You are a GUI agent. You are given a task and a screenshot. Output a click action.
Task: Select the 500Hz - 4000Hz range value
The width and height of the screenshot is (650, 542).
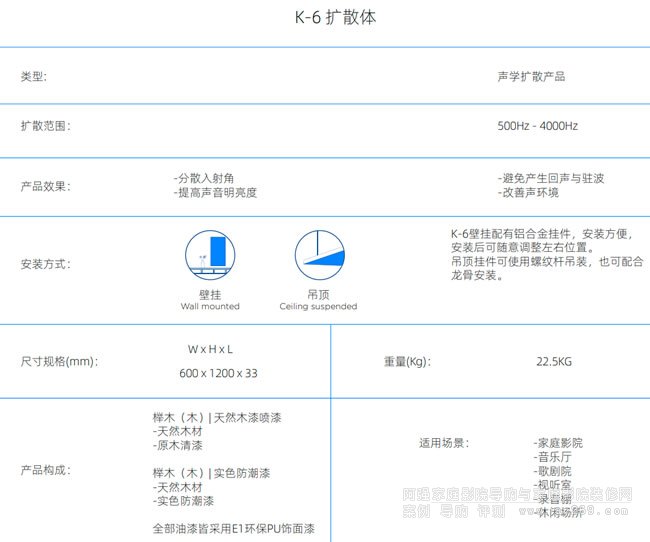coord(537,127)
